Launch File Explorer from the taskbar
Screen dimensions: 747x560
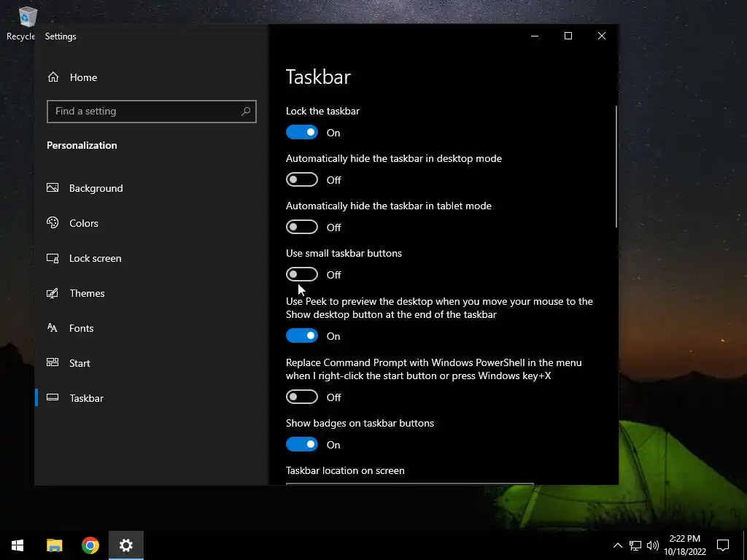pyautogui.click(x=54, y=545)
